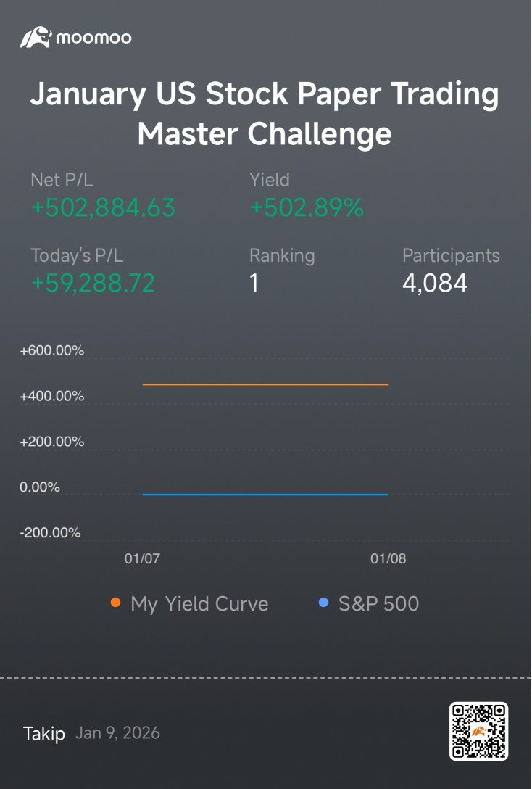
Task: Open the Participants count 4,084
Action: click(x=435, y=283)
